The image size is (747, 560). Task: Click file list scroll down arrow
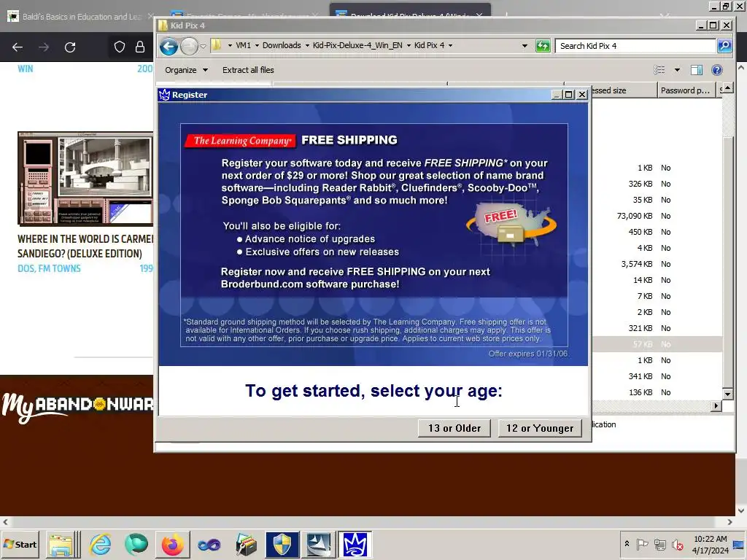(x=727, y=394)
